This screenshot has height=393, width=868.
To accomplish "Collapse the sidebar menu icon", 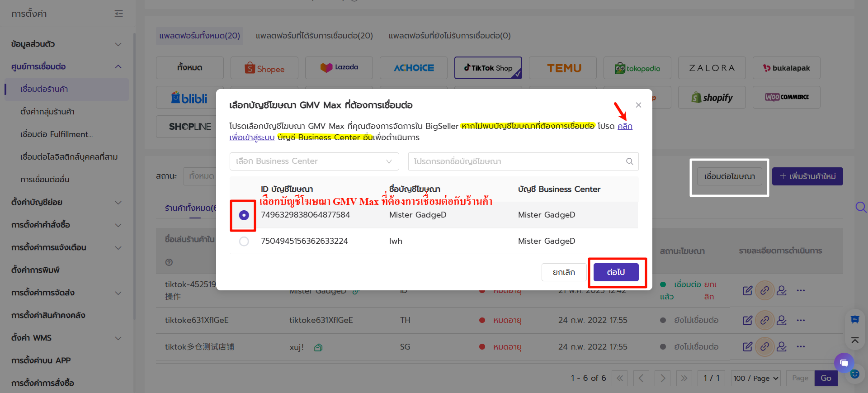I will pos(119,14).
